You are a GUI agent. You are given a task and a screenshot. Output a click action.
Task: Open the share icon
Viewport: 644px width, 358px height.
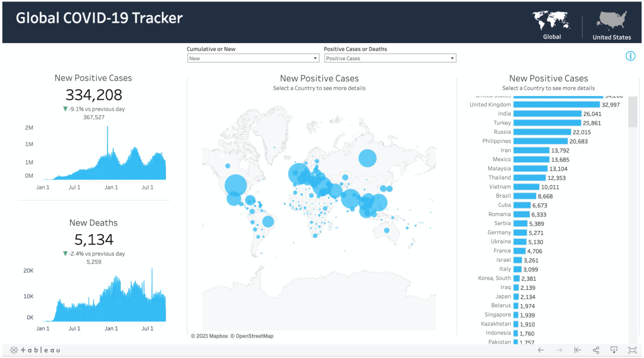pos(596,350)
